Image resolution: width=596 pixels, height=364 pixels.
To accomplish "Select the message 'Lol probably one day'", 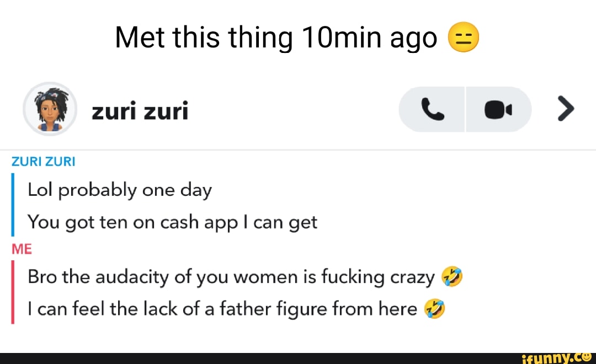I will pyautogui.click(x=119, y=189).
